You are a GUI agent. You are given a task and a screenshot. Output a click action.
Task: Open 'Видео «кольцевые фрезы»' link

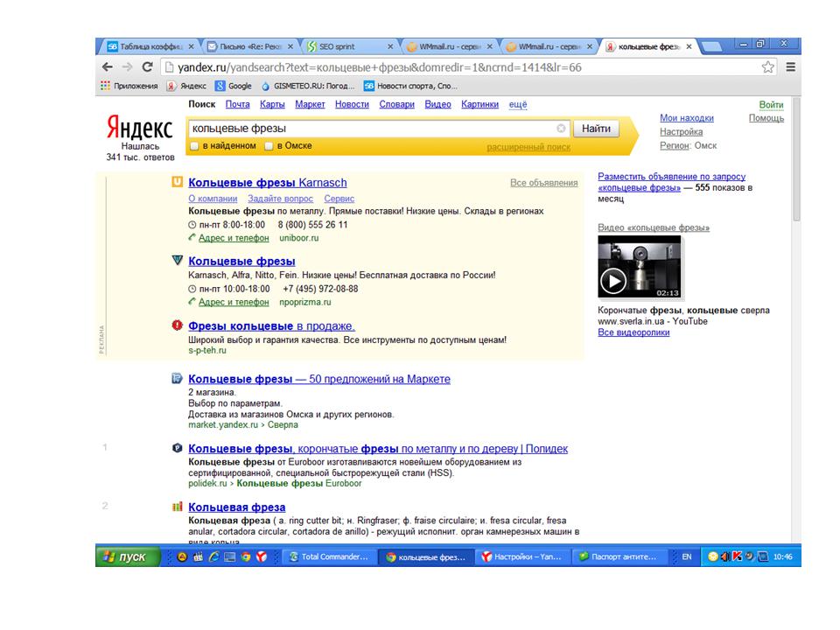click(653, 227)
